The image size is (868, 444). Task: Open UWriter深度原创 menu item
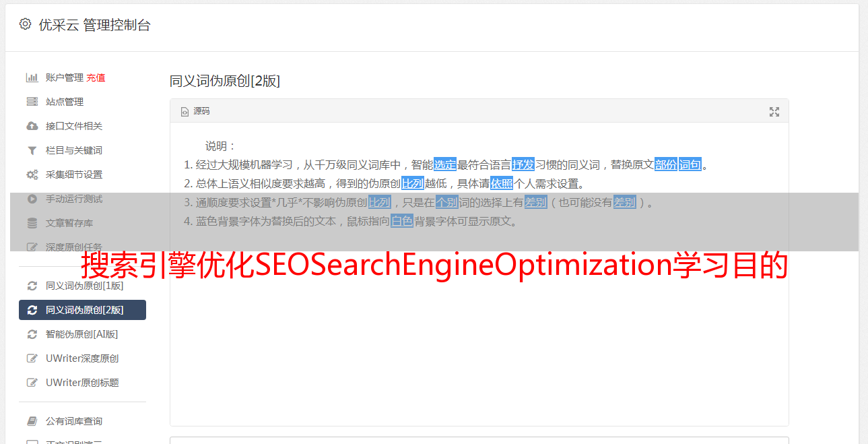click(x=82, y=358)
